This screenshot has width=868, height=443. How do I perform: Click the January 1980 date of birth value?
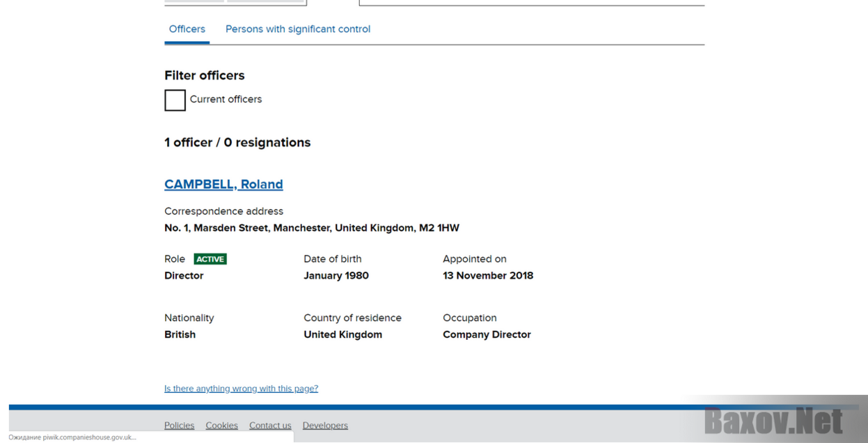(x=336, y=276)
